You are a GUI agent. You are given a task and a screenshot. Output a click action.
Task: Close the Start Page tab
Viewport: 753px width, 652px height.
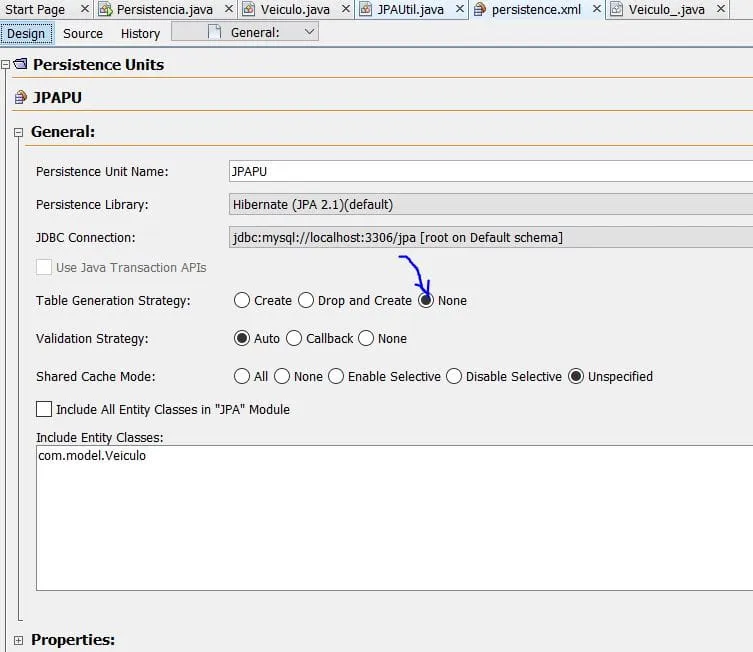83,10
